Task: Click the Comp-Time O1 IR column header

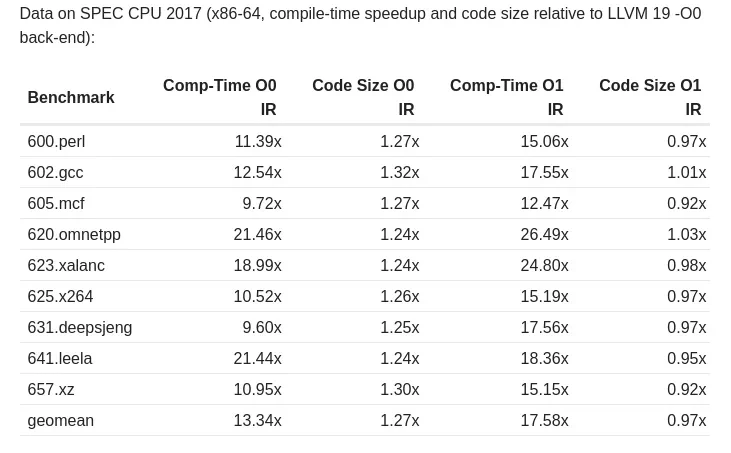Action: click(x=507, y=97)
